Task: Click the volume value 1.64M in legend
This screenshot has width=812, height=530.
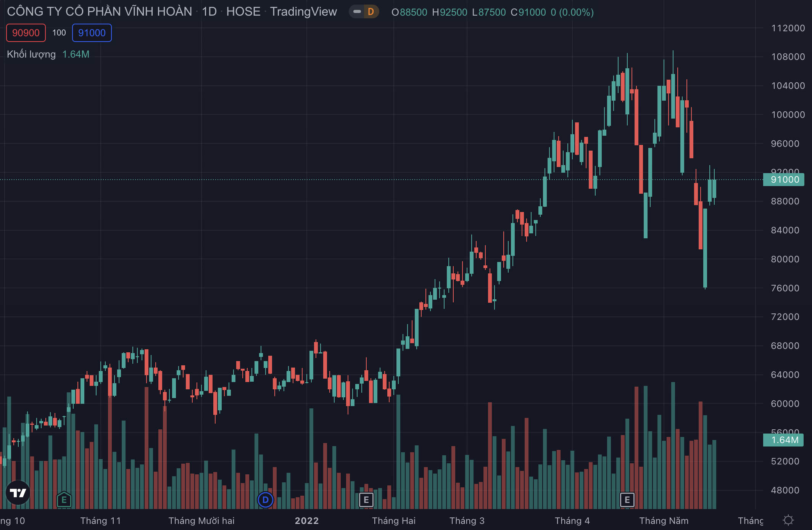Action: pyautogui.click(x=76, y=54)
